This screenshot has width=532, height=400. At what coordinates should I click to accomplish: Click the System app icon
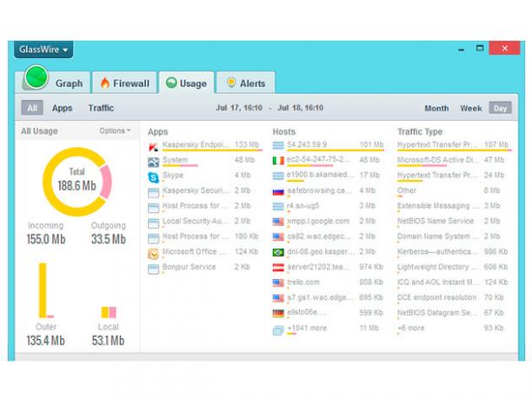153,162
